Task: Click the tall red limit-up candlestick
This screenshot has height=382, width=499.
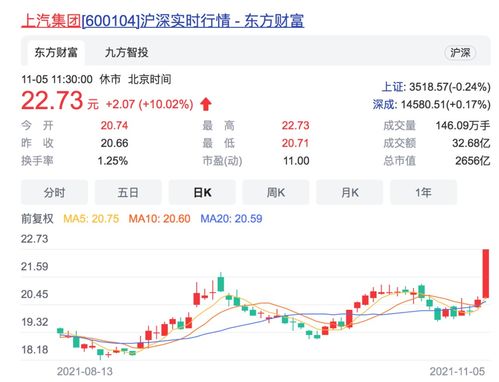Action: click(x=486, y=273)
